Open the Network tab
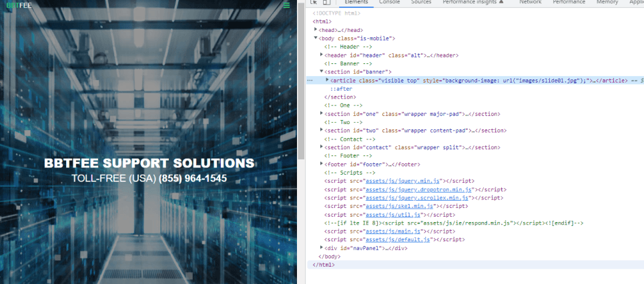The image size is (644, 284). 531,2
